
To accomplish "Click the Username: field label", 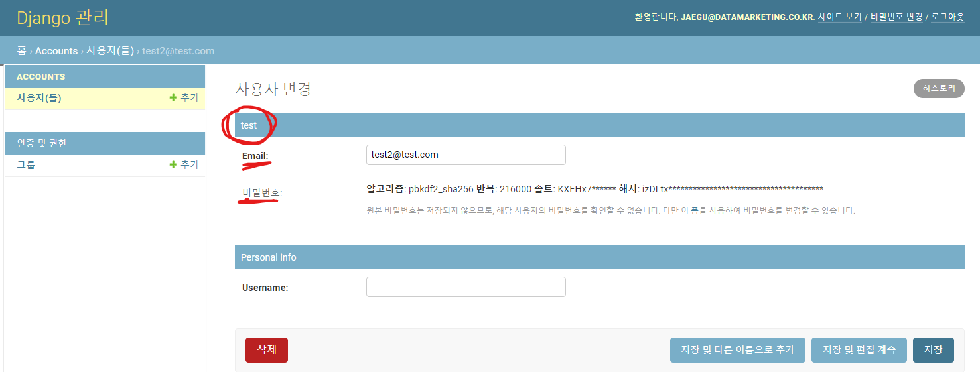I will point(265,288).
